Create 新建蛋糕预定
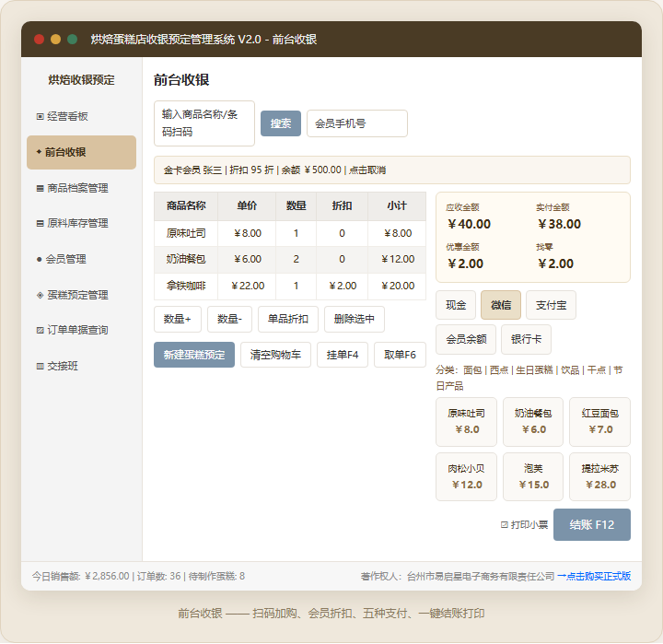 point(194,355)
